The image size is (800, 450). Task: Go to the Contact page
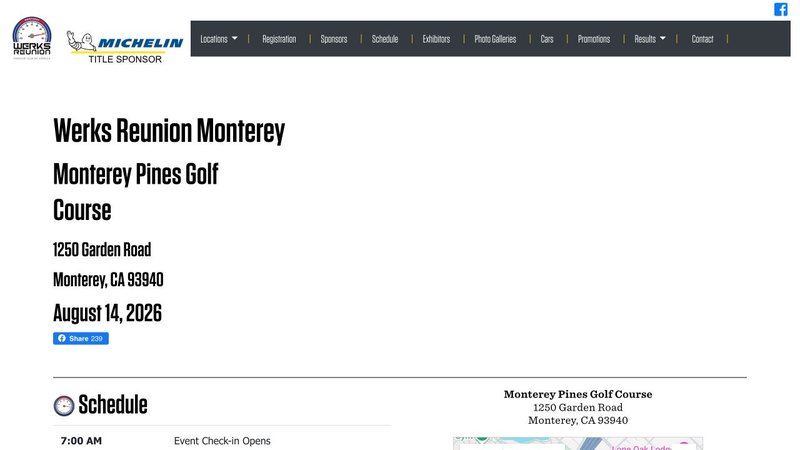[702, 39]
